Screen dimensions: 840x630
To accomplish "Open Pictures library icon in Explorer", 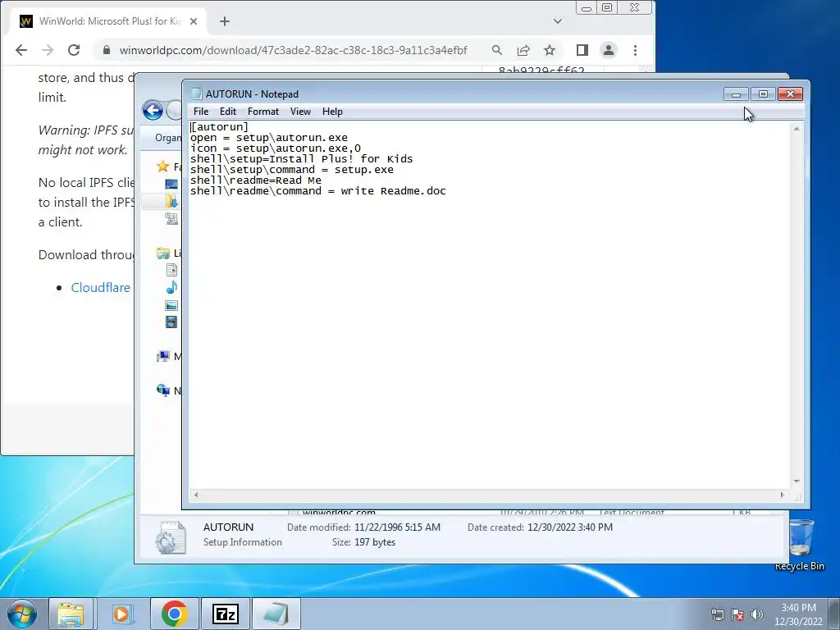I will 171,305.
